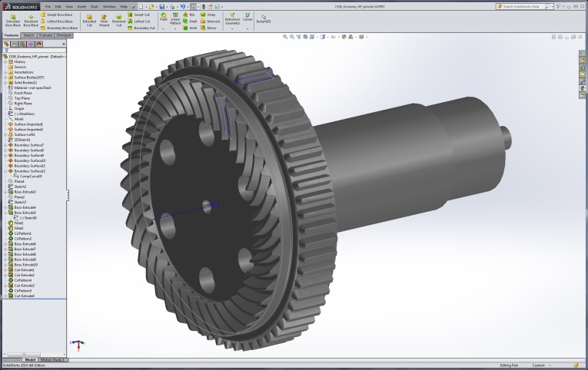Choose Swept Boss/Base
Viewport: 588px width, 370px height.
pyautogui.click(x=57, y=15)
